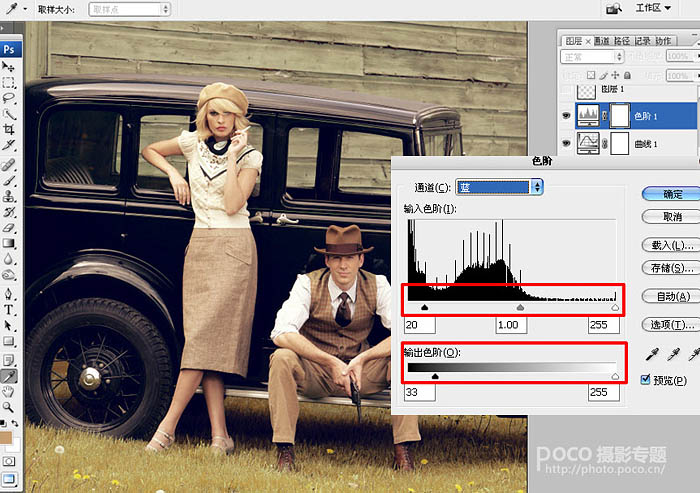Select the Type (T) tool

[9, 309]
